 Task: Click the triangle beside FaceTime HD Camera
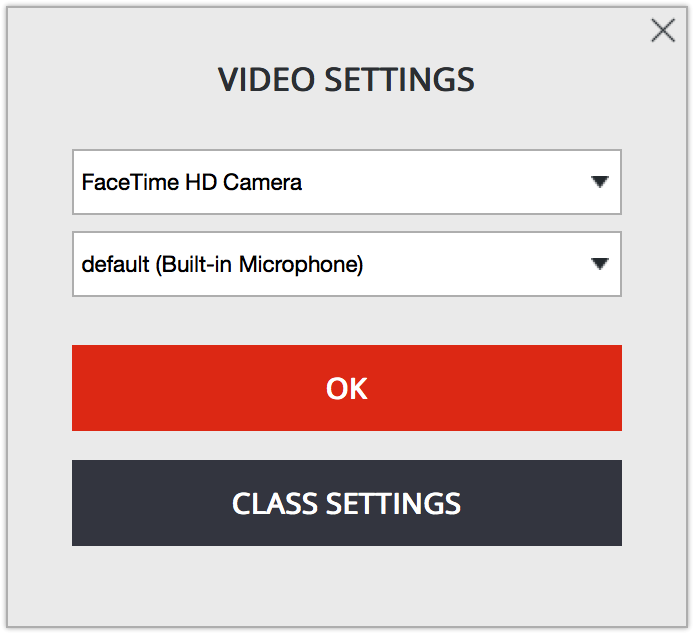(x=599, y=182)
